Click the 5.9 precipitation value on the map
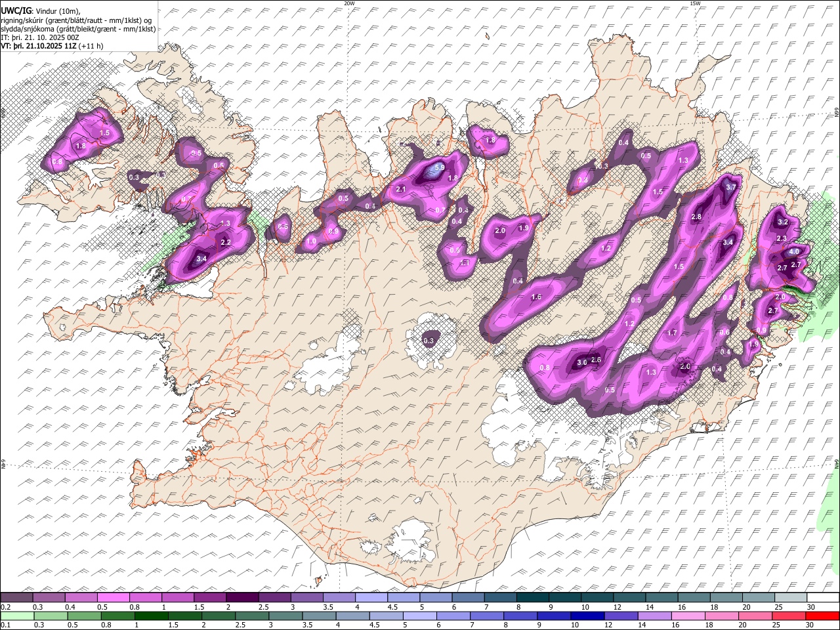The image size is (840, 630). pyautogui.click(x=440, y=168)
